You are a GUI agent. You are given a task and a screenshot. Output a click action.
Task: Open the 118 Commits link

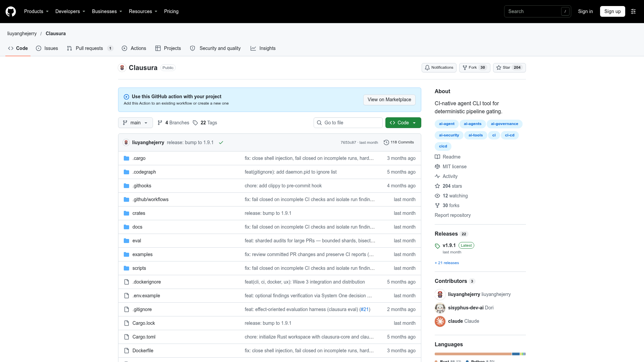coord(398,142)
